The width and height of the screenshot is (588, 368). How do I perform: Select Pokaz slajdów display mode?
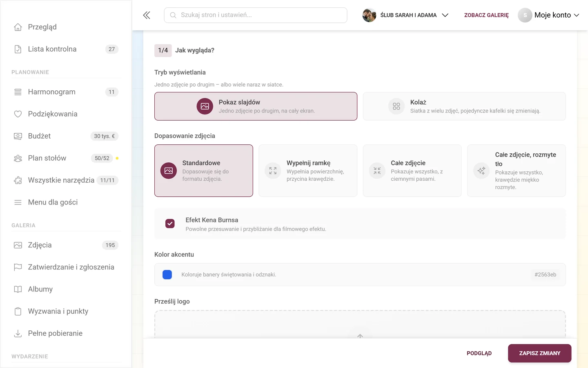tap(256, 106)
